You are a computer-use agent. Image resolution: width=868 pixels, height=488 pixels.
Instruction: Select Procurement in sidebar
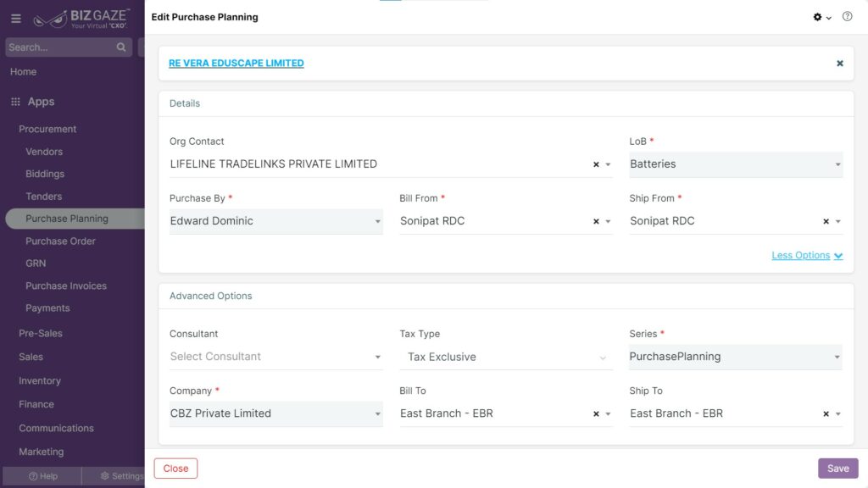tap(47, 130)
